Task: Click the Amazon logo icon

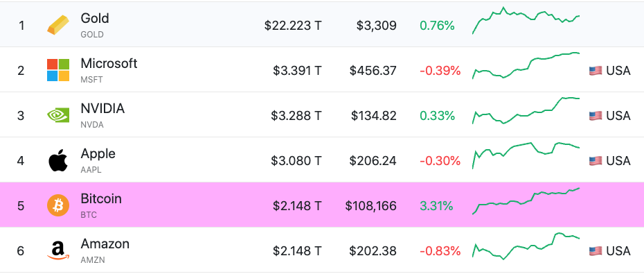Action: coord(58,250)
